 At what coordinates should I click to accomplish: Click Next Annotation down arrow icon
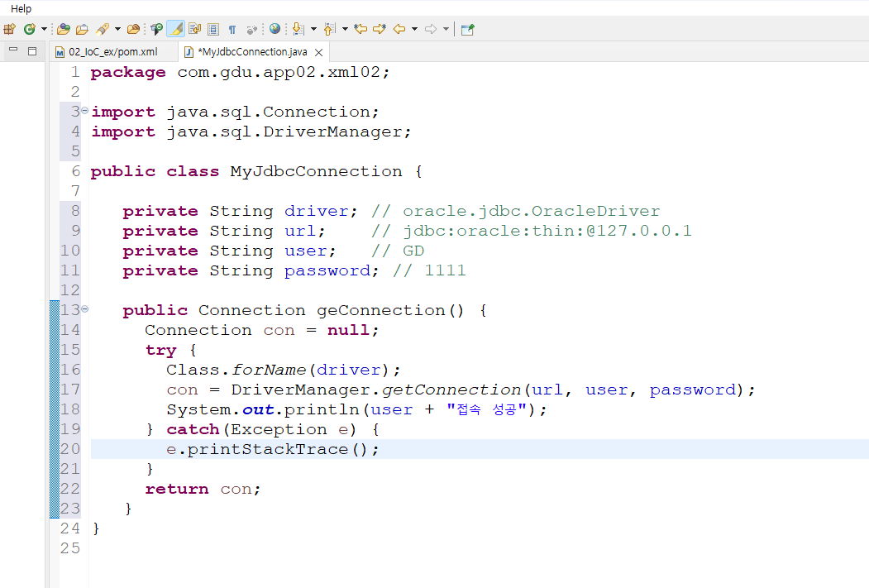click(298, 30)
